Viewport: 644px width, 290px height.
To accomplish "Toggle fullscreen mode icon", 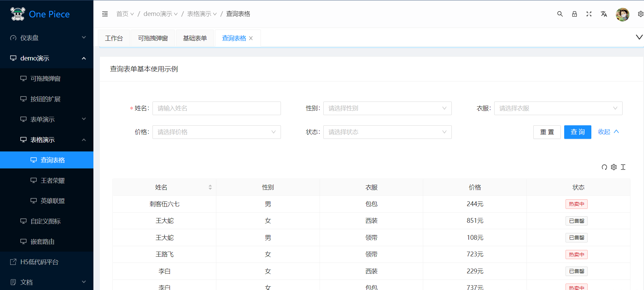I will (x=589, y=14).
